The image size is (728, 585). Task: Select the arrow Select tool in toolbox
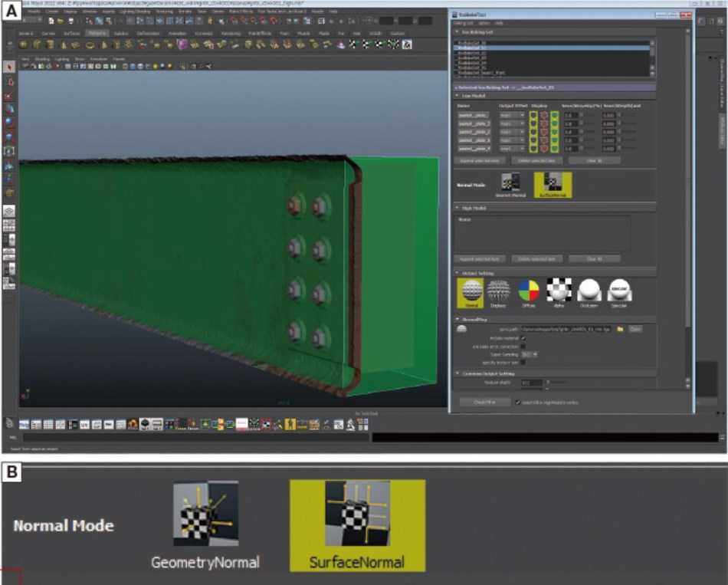[x=9, y=67]
